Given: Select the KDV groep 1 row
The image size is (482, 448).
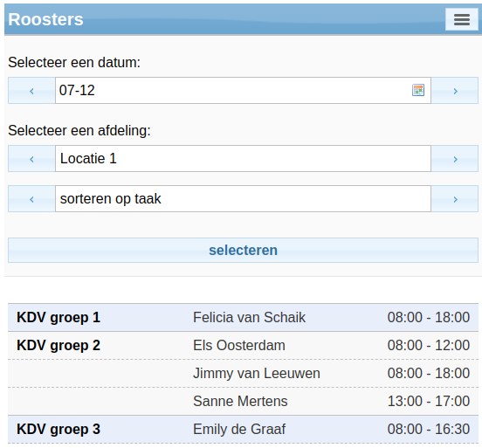Looking at the screenshot, I should 243,317.
